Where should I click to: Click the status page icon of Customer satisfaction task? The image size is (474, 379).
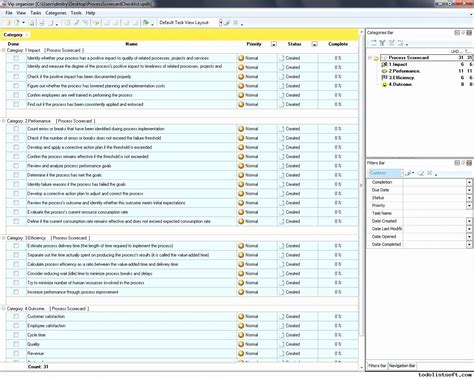tap(282, 316)
